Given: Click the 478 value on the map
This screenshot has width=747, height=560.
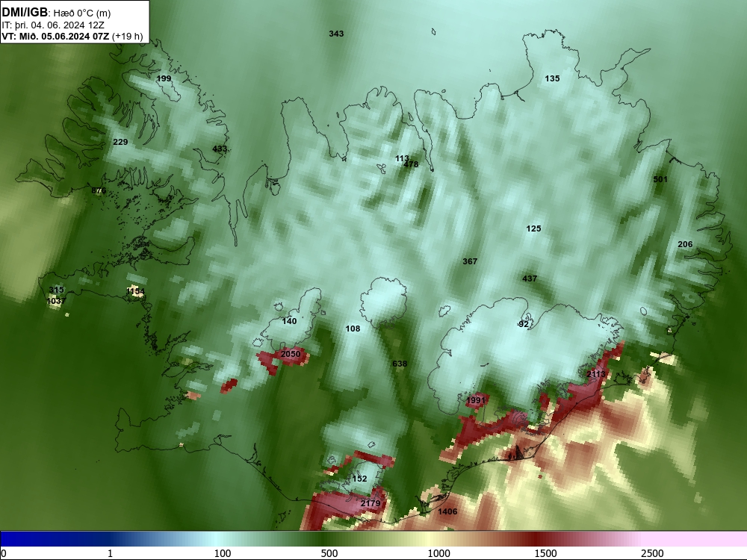Looking at the screenshot, I should [x=411, y=164].
